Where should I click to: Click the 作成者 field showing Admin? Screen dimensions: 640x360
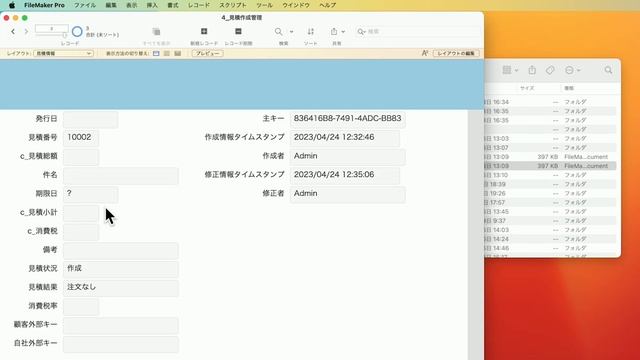click(x=348, y=157)
